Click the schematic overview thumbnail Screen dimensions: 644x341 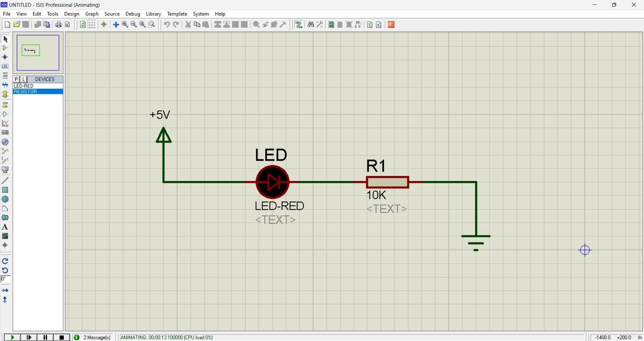click(x=38, y=53)
